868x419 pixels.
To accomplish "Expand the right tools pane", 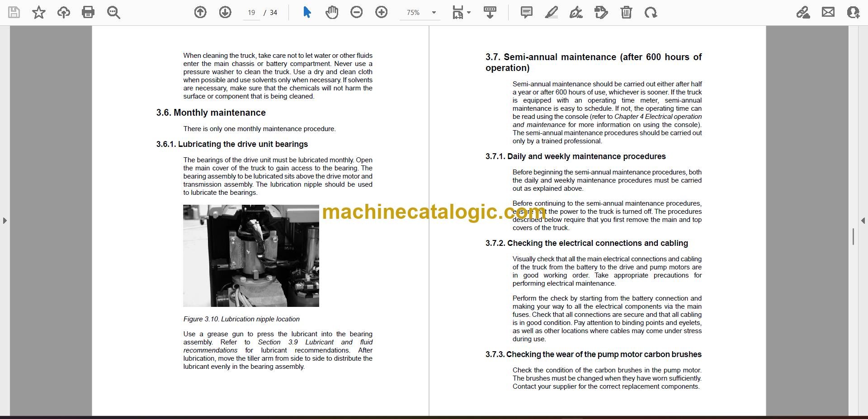I will (863, 221).
